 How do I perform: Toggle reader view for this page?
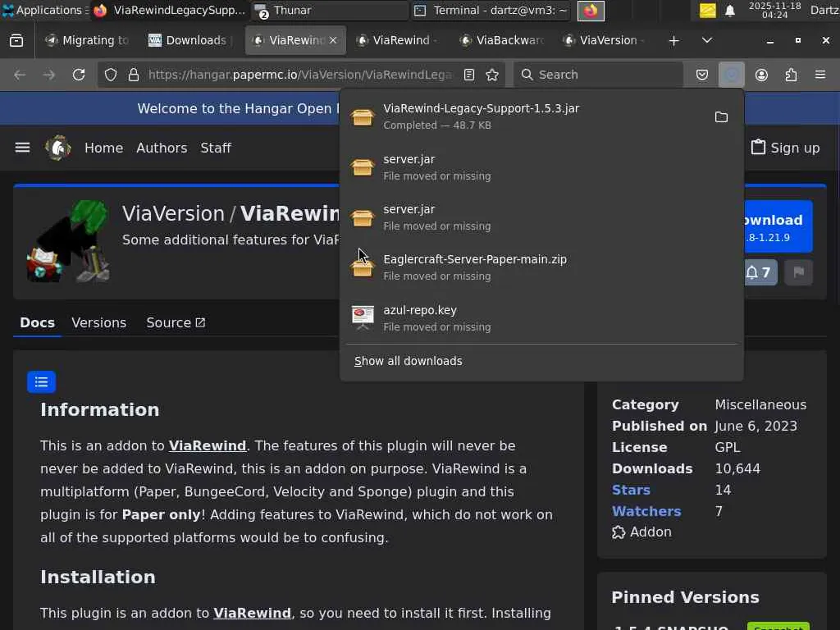pyautogui.click(x=468, y=75)
